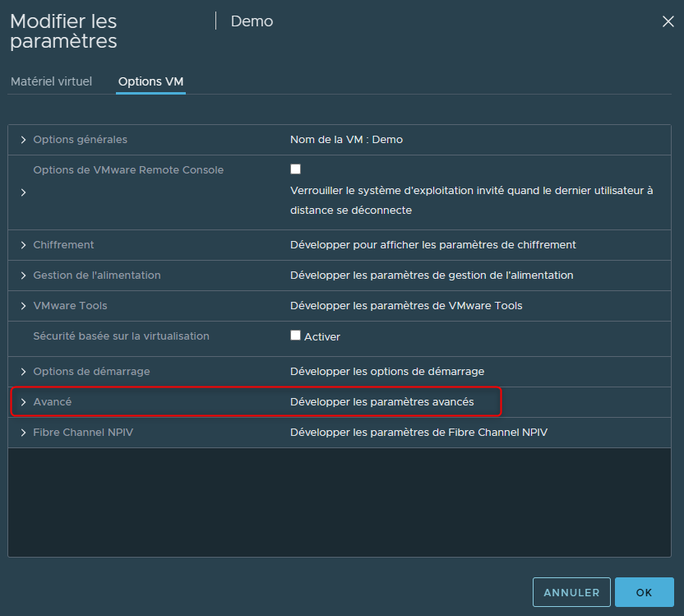The image size is (684, 616).
Task: Expand the Gestion de l'alimentation chevron
Action: click(24, 276)
